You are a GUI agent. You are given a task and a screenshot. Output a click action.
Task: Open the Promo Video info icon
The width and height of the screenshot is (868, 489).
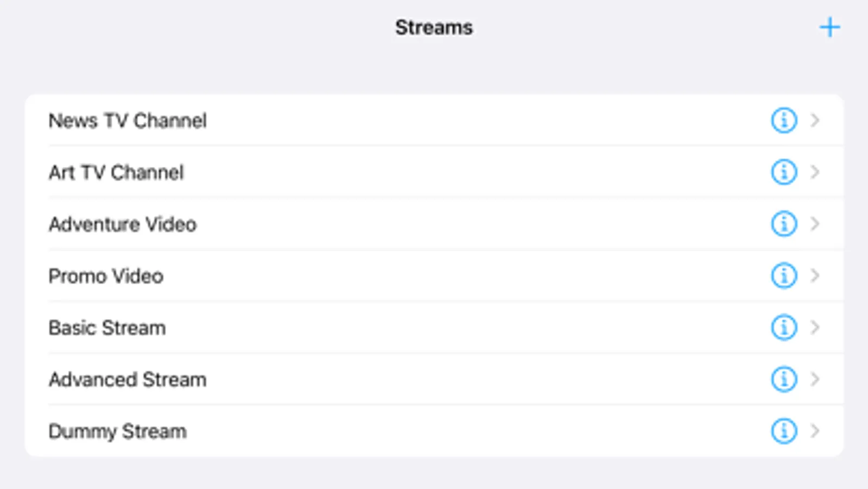(x=784, y=275)
